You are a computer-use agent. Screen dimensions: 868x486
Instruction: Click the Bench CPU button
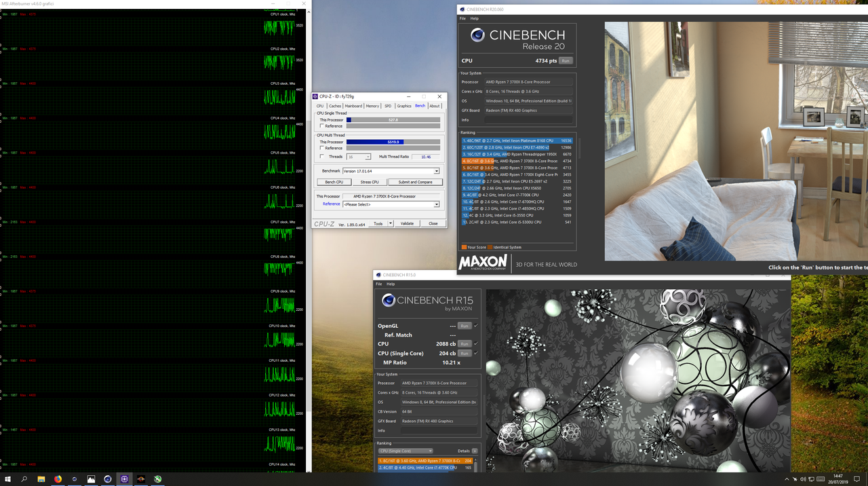click(334, 182)
